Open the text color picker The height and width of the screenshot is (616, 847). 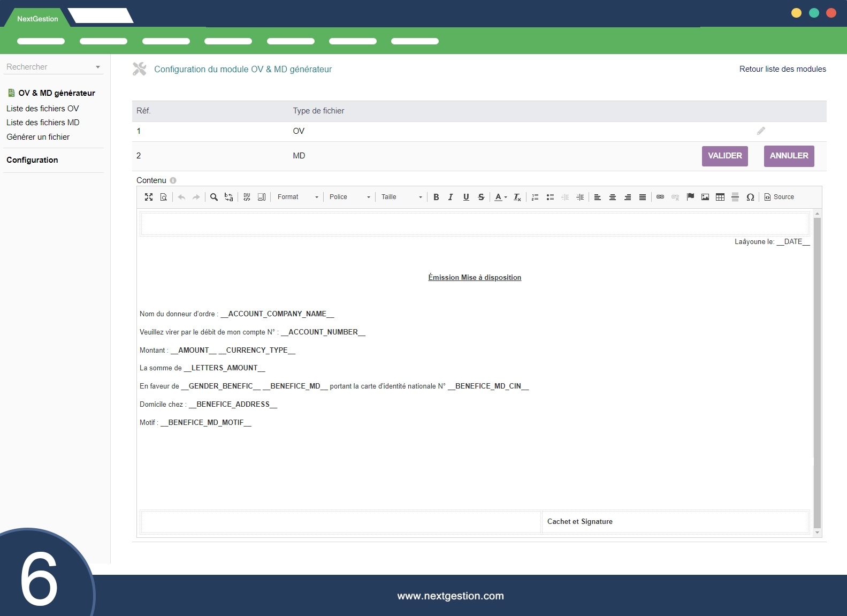click(x=500, y=197)
